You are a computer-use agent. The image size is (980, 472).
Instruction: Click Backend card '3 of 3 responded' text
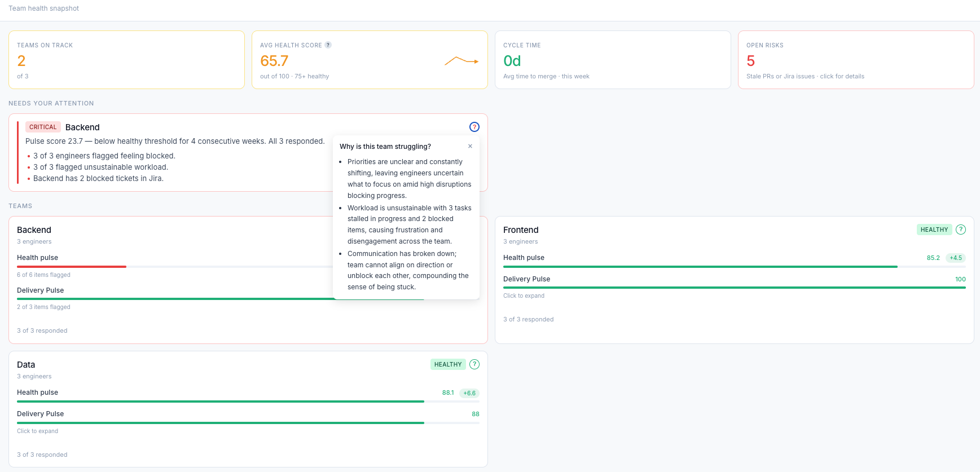(x=42, y=330)
